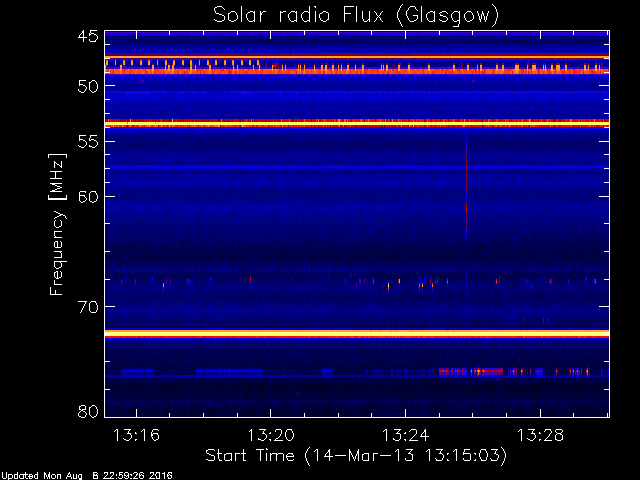Click the 70 frequency tick label
Screen dimensions: 640x480
(x=88, y=307)
